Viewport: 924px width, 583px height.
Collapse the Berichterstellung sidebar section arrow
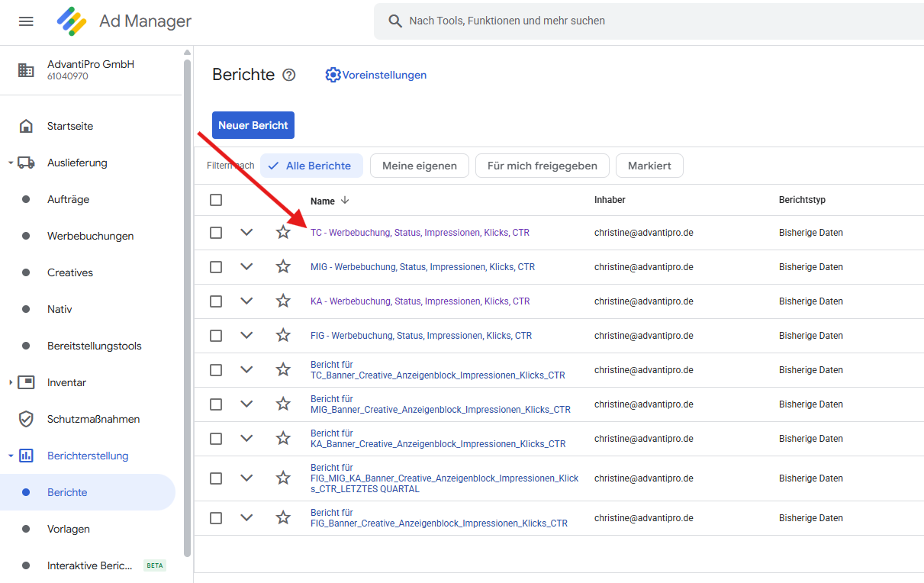click(11, 456)
